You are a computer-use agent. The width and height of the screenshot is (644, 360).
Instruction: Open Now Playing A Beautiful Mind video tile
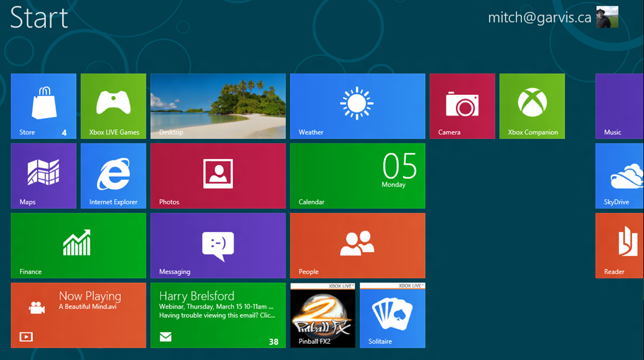point(78,315)
